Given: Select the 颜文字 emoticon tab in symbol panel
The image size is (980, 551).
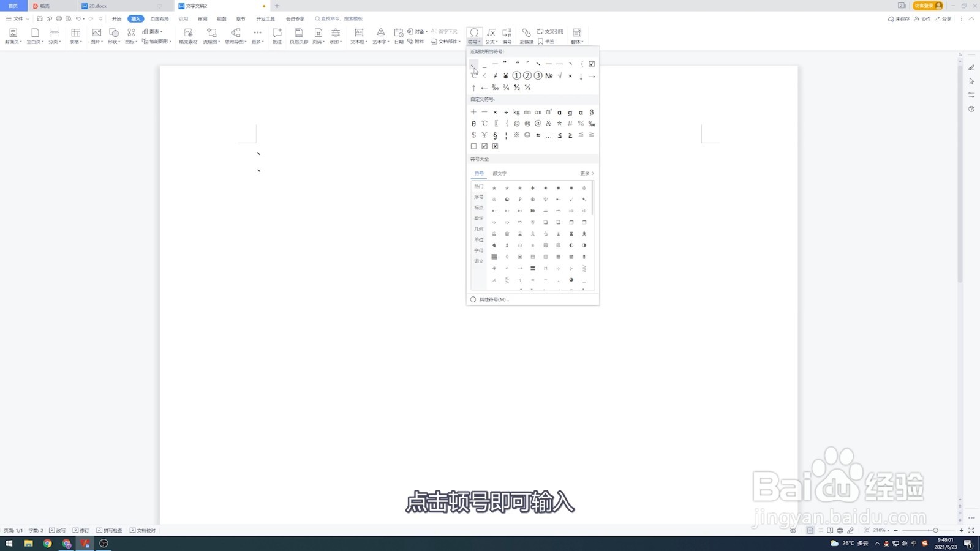Looking at the screenshot, I should point(500,173).
